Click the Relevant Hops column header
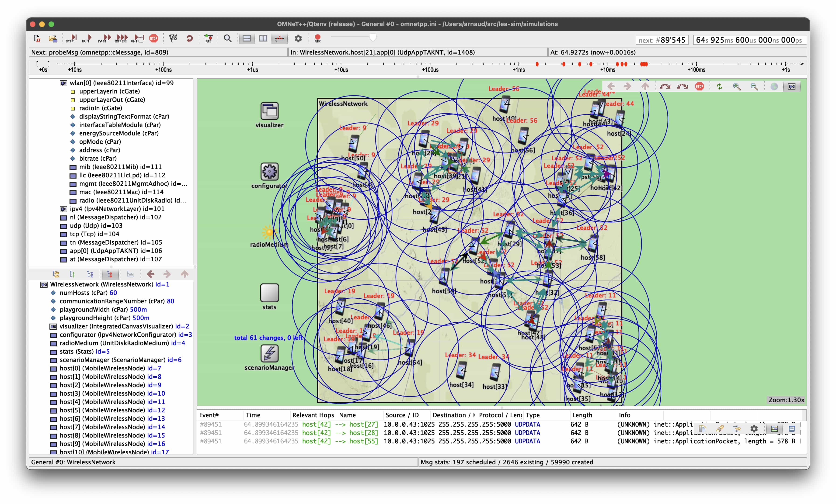836x504 pixels. [313, 415]
